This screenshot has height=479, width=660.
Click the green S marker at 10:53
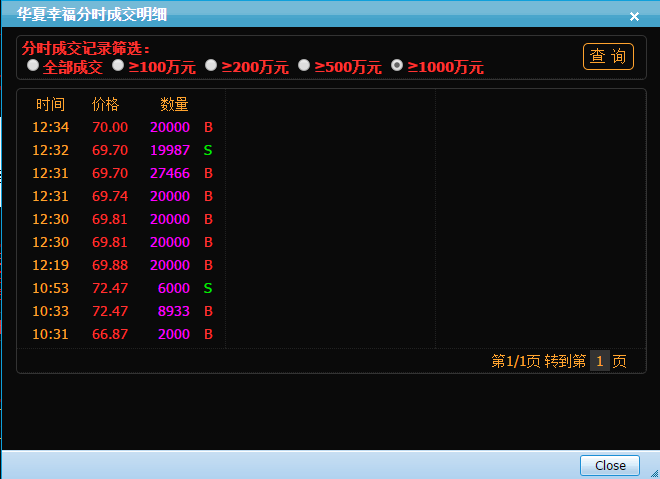(208, 288)
